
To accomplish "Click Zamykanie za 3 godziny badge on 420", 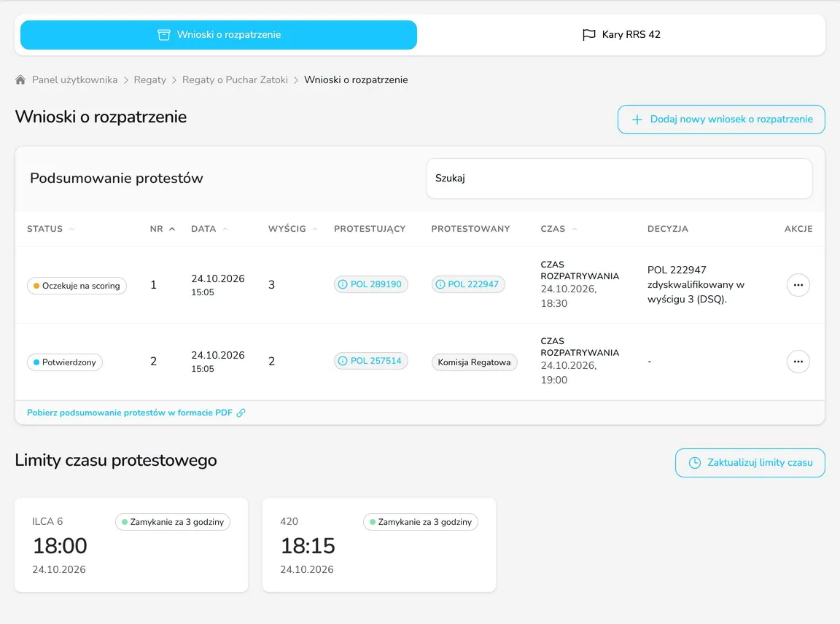I will point(421,522).
